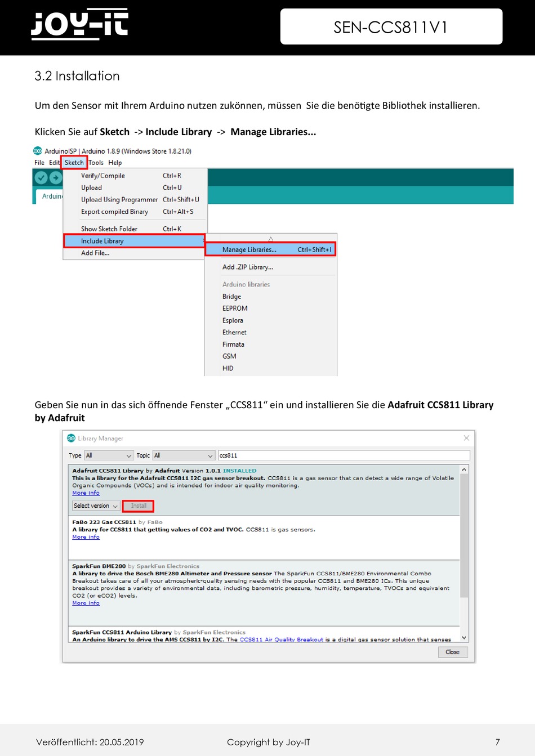
Task: Open the CCS811 Air Quality Breakout link
Action: click(x=282, y=639)
